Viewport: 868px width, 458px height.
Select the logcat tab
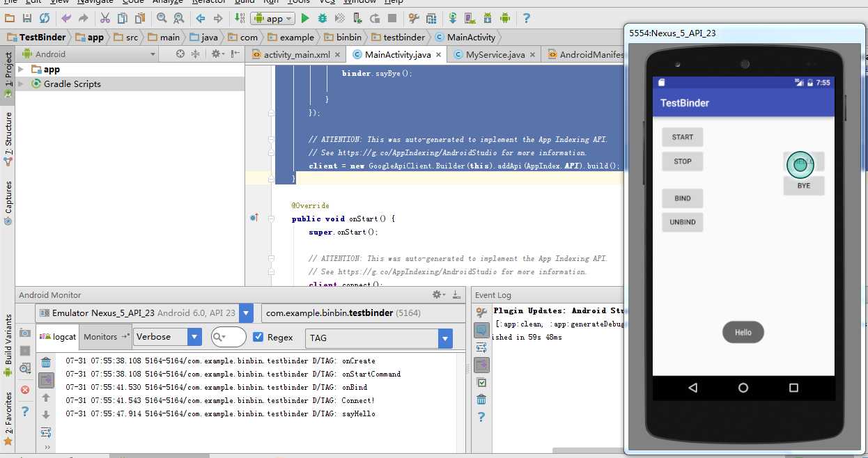[x=58, y=336]
